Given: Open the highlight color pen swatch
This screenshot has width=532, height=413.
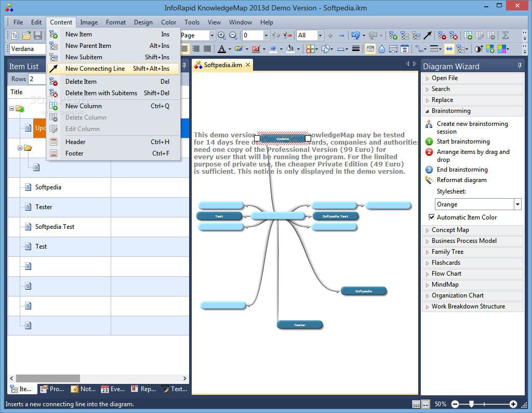Looking at the screenshot, I should 239,49.
